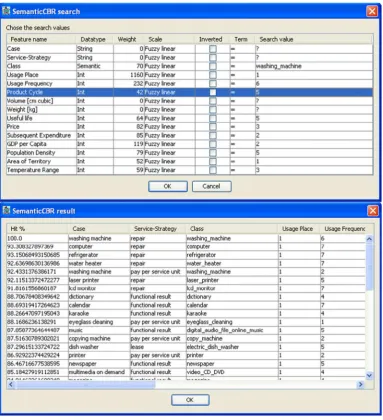The width and height of the screenshot is (383, 420).
Task: Click Scale cell 'Fuzzy linear' for Temperature Range
Action: (169, 170)
